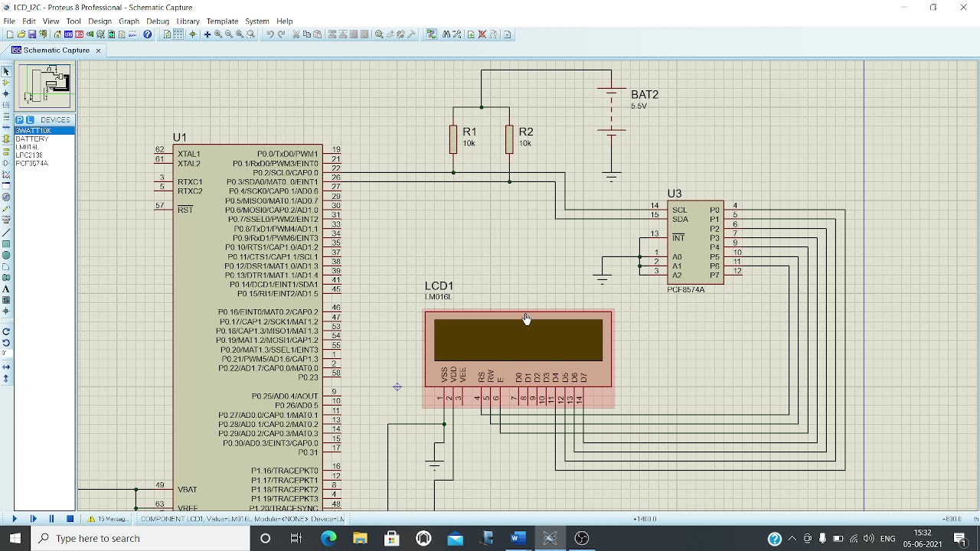Open the View menu
The image size is (980, 551).
click(x=51, y=21)
